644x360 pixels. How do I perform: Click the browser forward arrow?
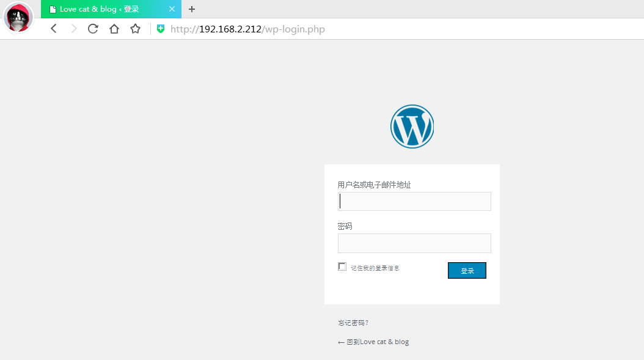(x=73, y=29)
